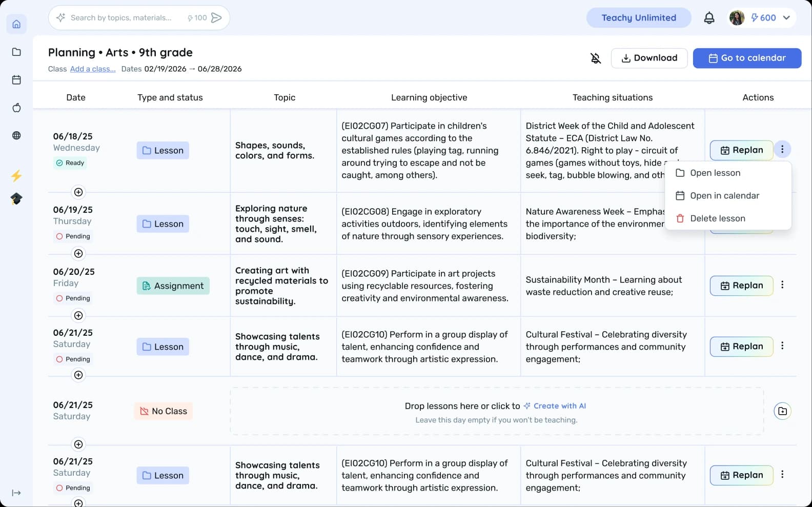Close the three-dot menu on the 06/18/25 row

(x=782, y=149)
